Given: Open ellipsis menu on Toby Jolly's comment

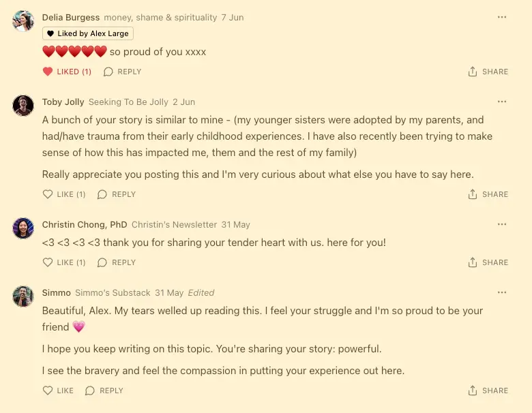Looking at the screenshot, I should [x=502, y=102].
